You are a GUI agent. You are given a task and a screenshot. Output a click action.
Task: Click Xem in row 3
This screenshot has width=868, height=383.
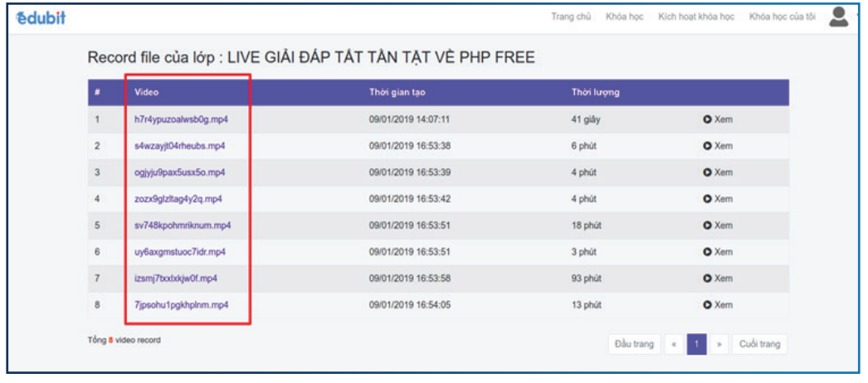(718, 172)
